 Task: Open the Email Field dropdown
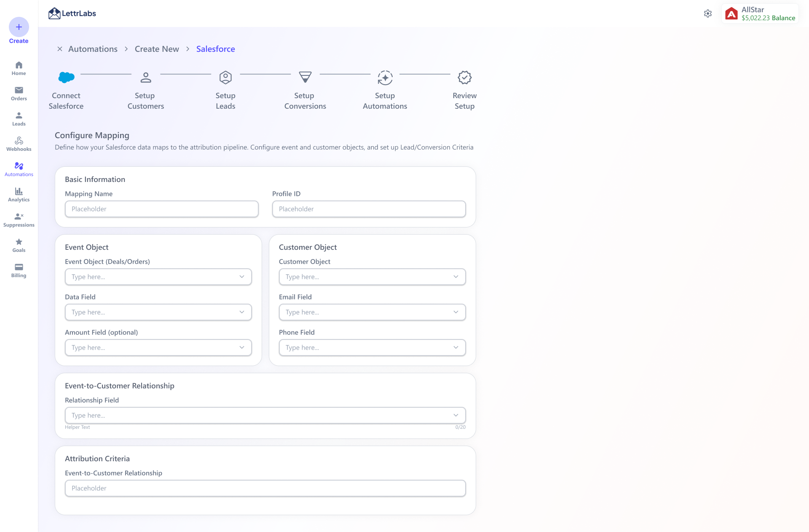point(372,312)
